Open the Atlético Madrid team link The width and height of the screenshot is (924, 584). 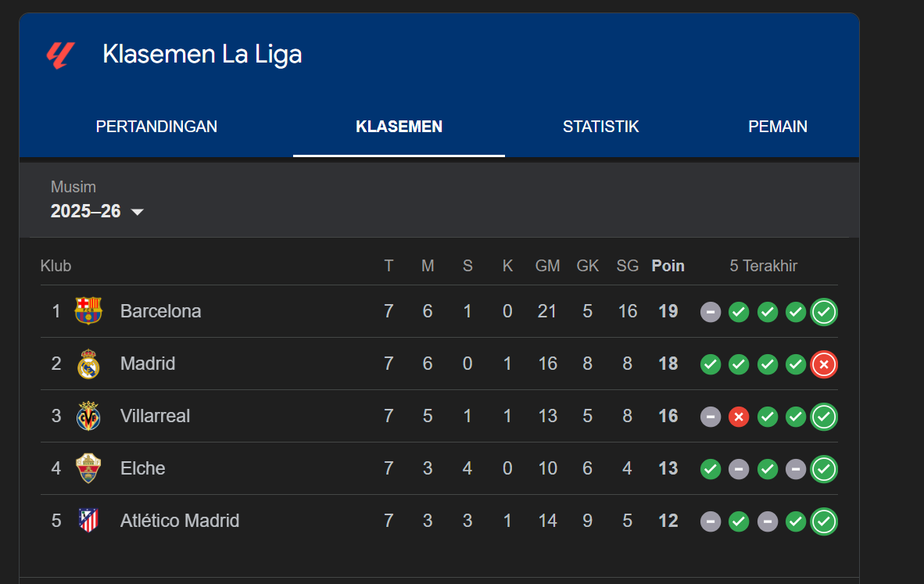pos(180,521)
